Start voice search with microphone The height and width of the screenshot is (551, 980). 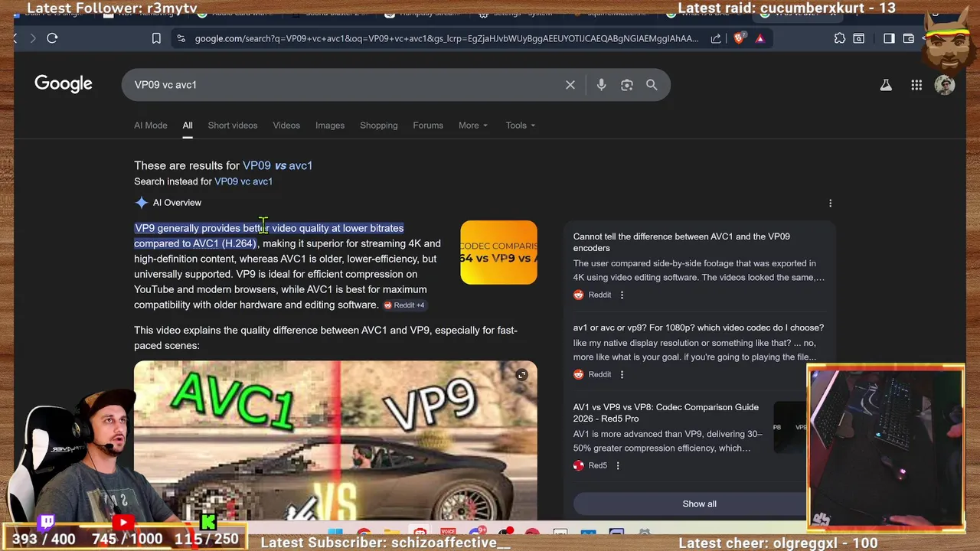click(x=601, y=85)
